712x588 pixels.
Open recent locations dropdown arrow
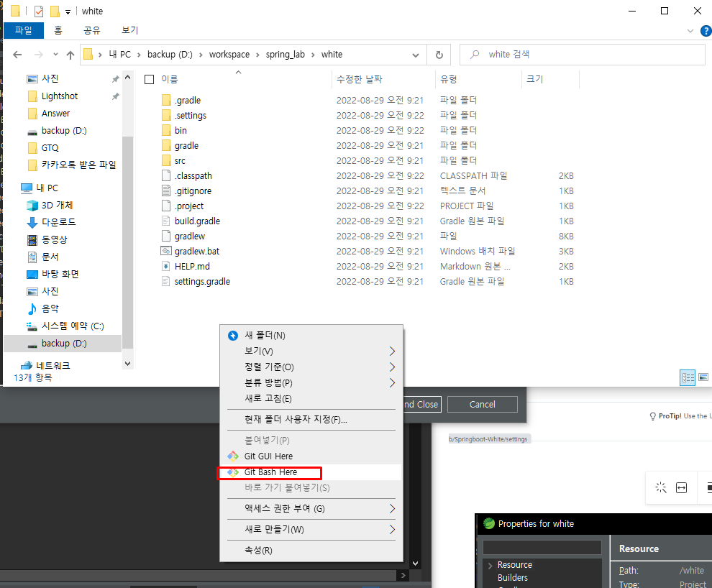click(x=55, y=55)
